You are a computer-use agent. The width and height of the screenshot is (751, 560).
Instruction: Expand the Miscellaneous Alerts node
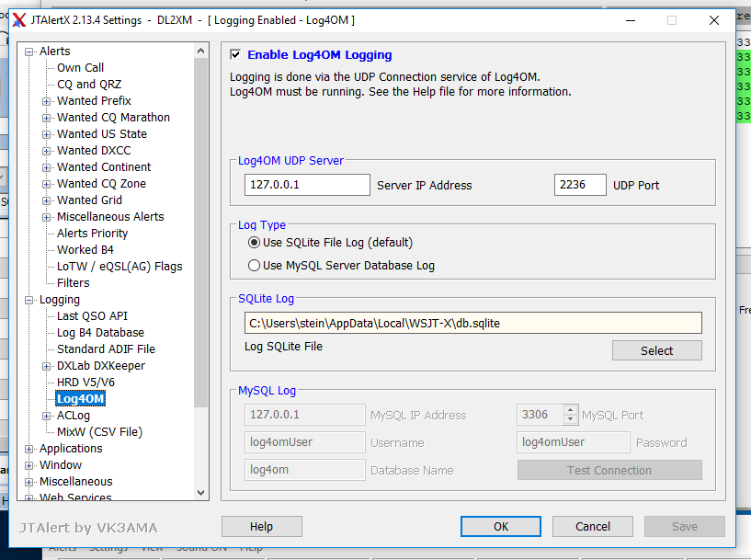point(47,218)
